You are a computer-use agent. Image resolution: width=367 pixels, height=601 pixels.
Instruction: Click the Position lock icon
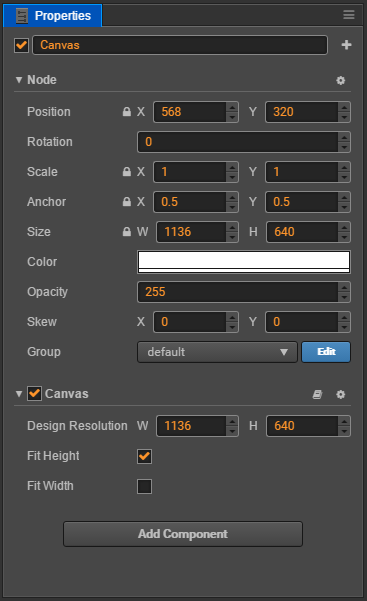click(x=127, y=112)
